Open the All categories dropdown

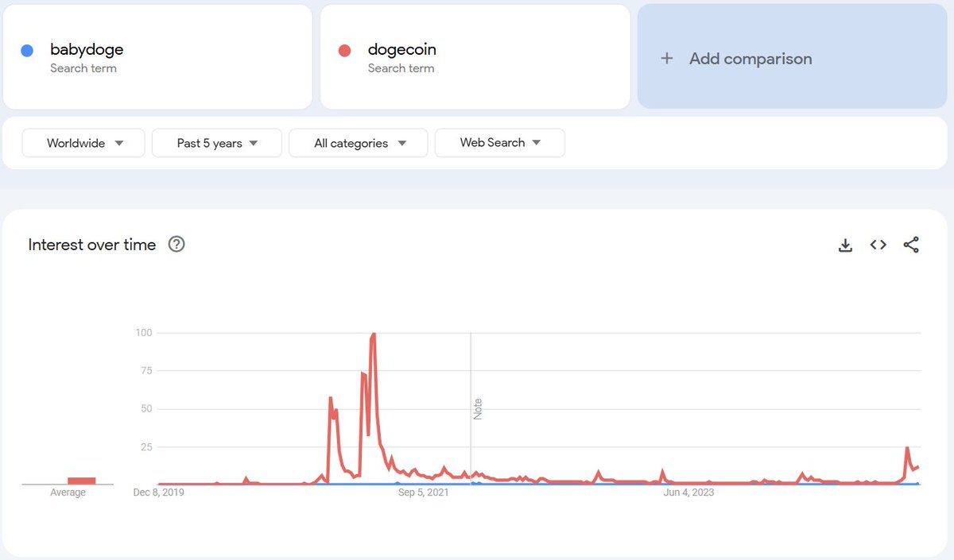pyautogui.click(x=359, y=143)
